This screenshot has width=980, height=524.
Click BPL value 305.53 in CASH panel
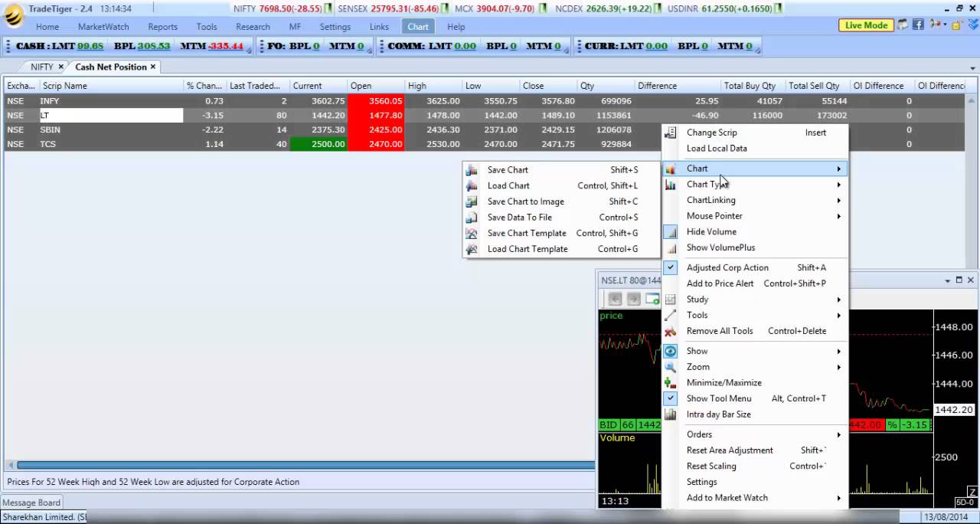153,46
